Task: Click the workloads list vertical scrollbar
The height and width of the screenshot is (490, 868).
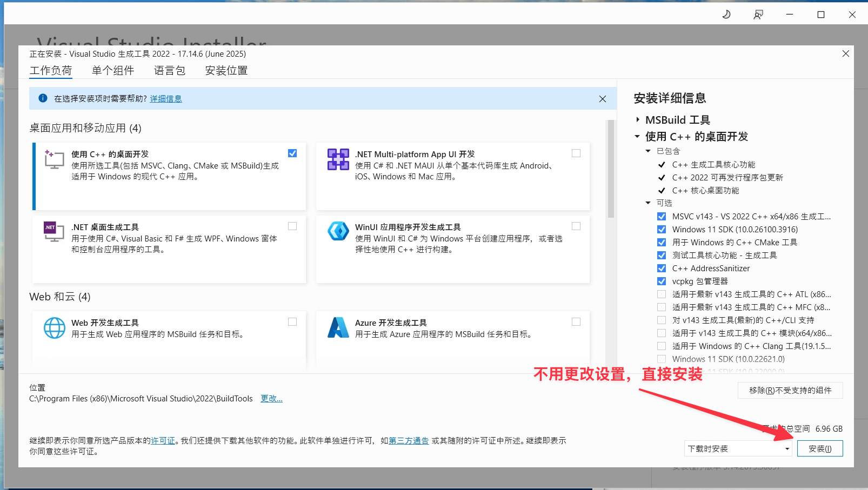Action: pos(611,169)
